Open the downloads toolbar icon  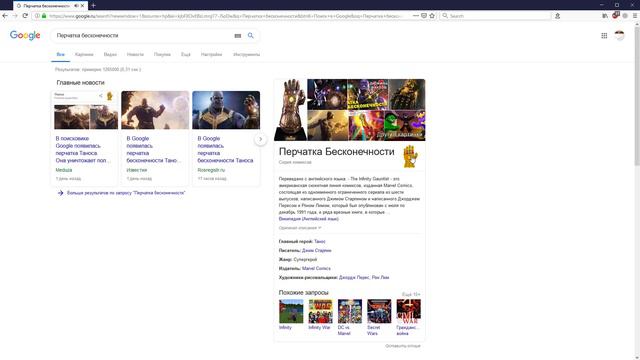pyautogui.click(x=557, y=16)
